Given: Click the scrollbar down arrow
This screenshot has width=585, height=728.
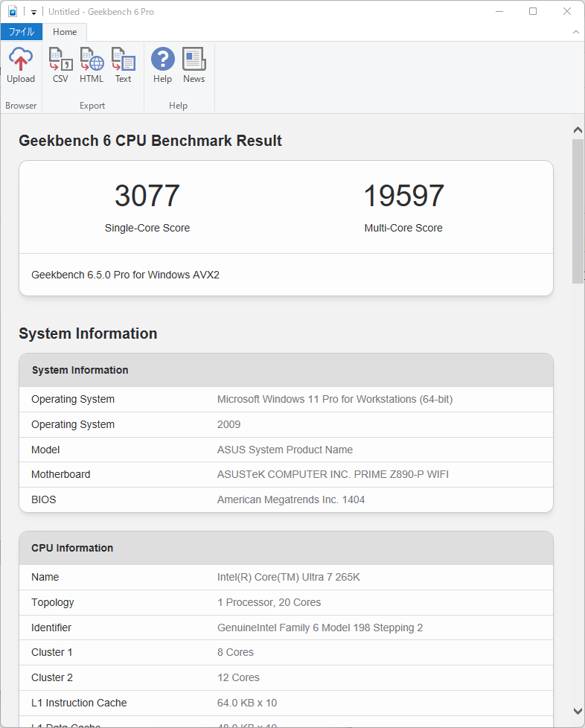Looking at the screenshot, I should click(x=578, y=711).
